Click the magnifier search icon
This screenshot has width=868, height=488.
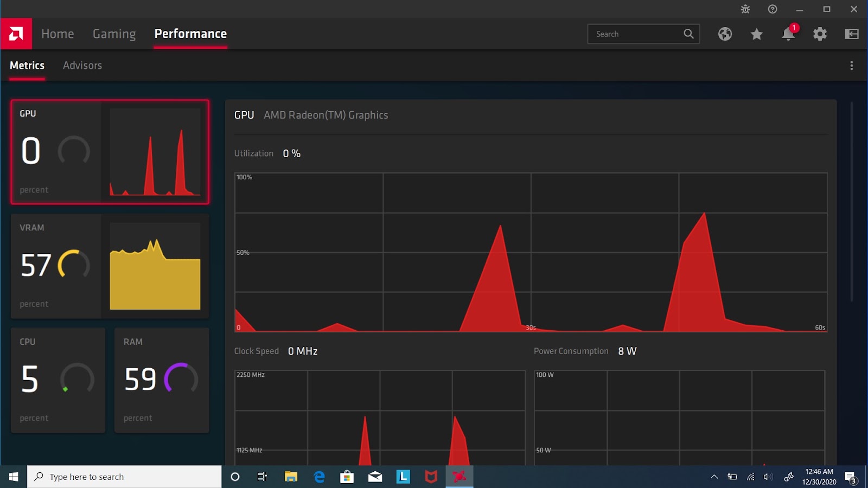688,34
